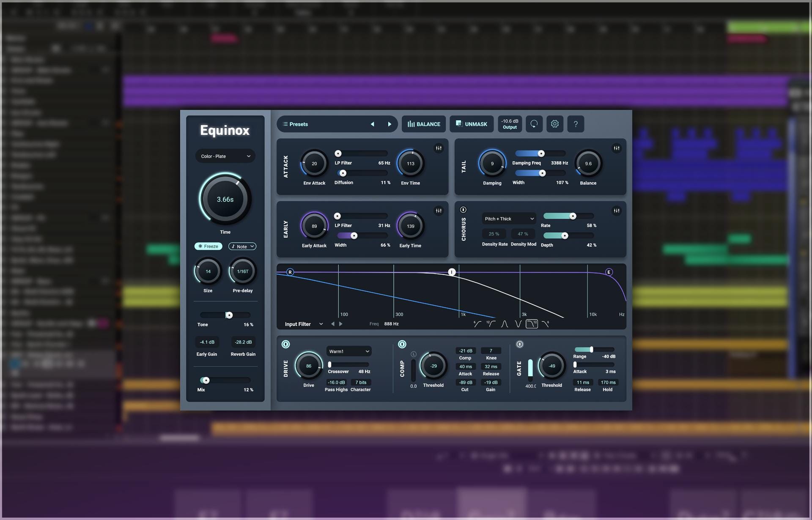The width and height of the screenshot is (812, 520).
Task: Click the previous filter band arrow
Action: (x=333, y=324)
